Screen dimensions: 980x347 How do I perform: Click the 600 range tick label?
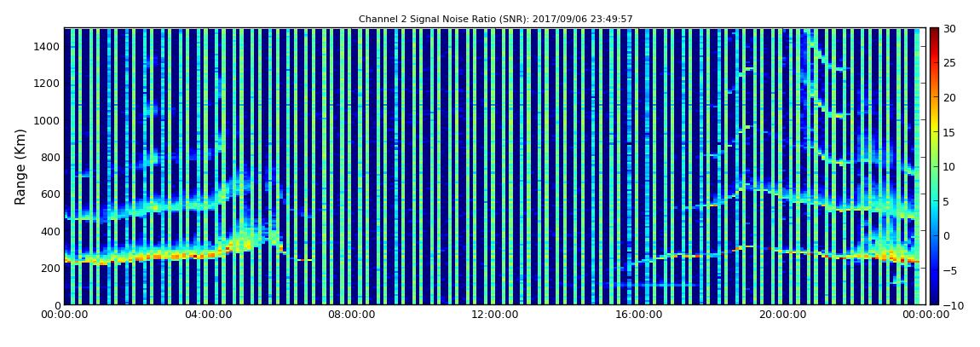[50, 194]
